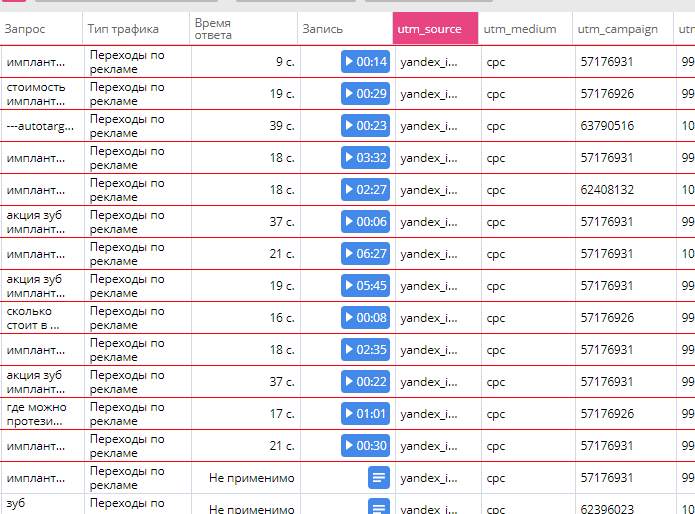Open text record icon for campaign 57176931 row
This screenshot has width=695, height=514.
click(379, 477)
